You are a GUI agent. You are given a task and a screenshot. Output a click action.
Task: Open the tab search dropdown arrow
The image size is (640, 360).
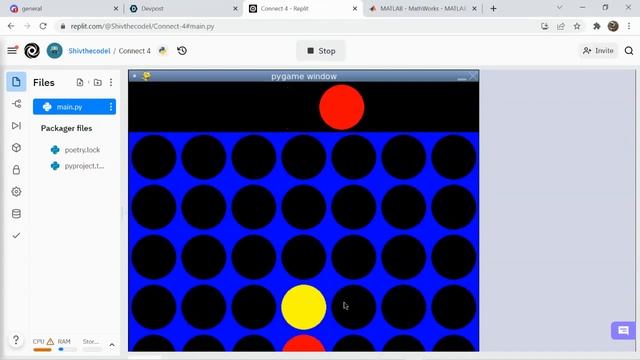pyautogui.click(x=560, y=7)
